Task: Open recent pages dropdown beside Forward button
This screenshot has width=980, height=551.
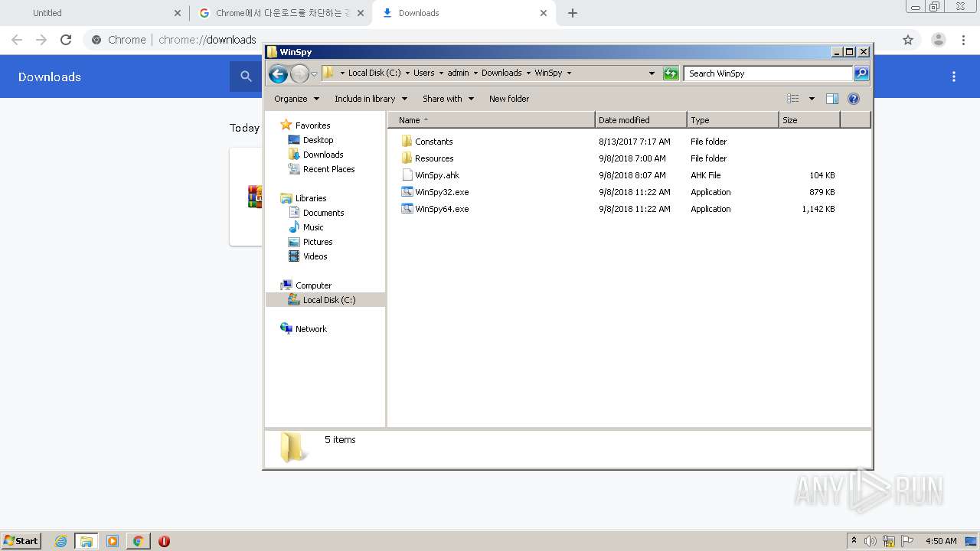Action: point(314,73)
